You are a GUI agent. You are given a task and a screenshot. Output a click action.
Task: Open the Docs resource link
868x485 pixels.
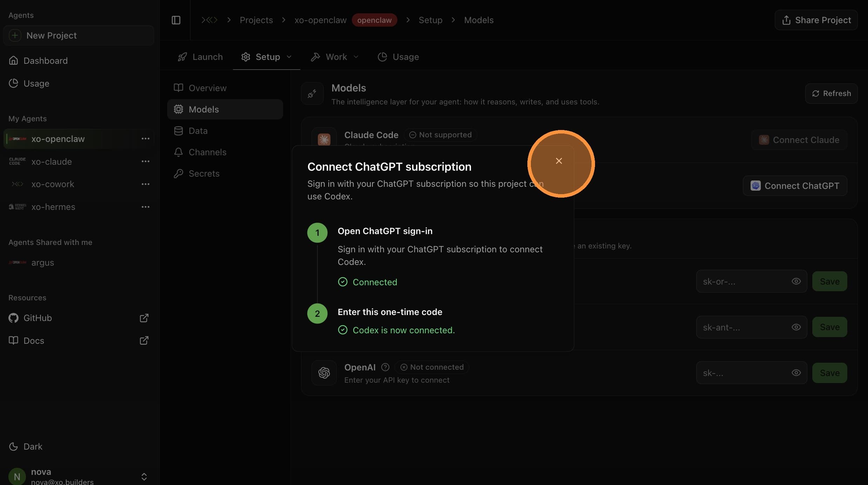tap(34, 341)
